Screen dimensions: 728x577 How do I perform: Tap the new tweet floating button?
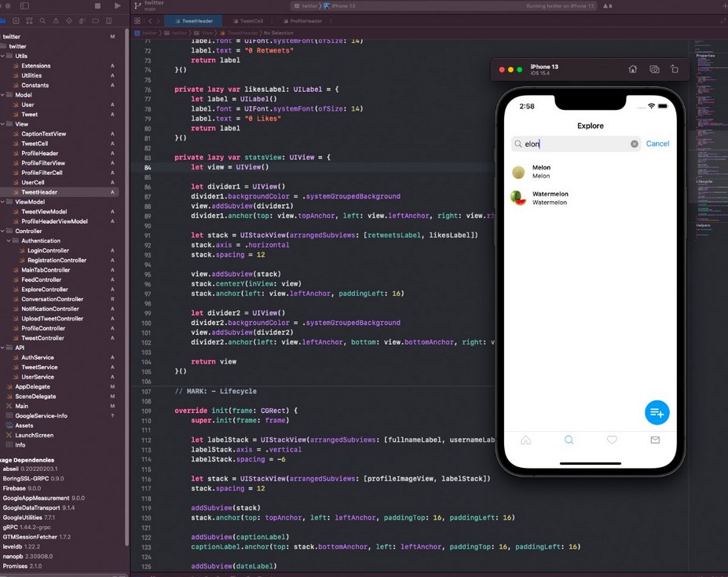pos(657,412)
